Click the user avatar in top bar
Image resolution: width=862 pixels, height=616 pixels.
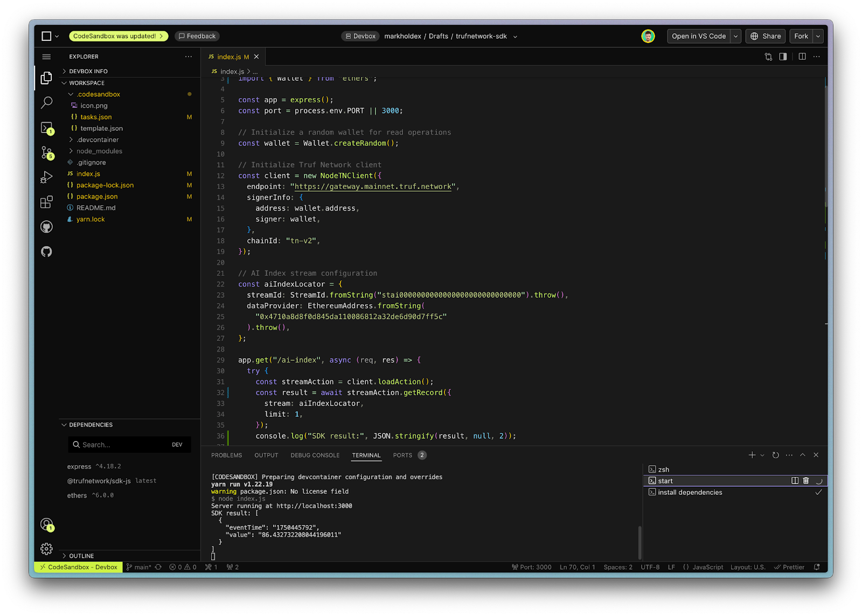pyautogui.click(x=648, y=36)
